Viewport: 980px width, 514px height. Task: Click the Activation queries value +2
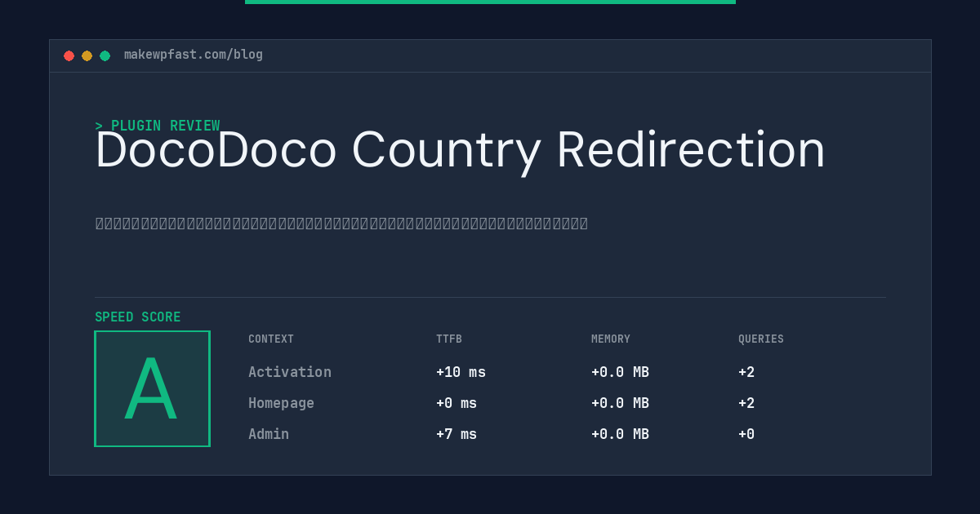click(x=746, y=372)
